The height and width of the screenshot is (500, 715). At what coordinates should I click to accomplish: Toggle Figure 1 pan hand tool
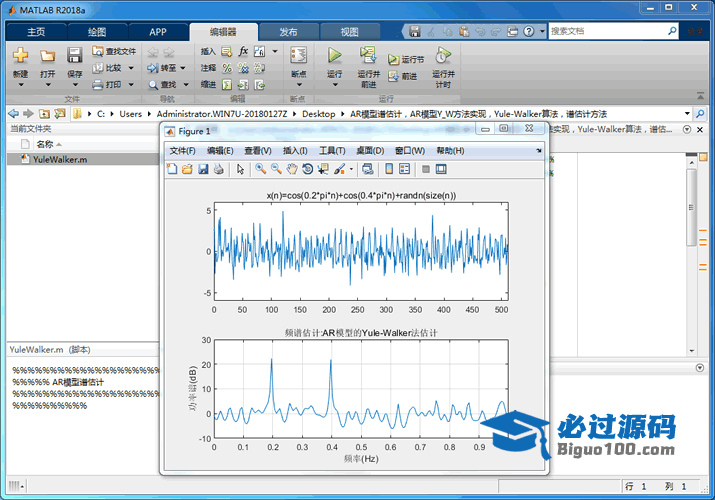(x=292, y=169)
